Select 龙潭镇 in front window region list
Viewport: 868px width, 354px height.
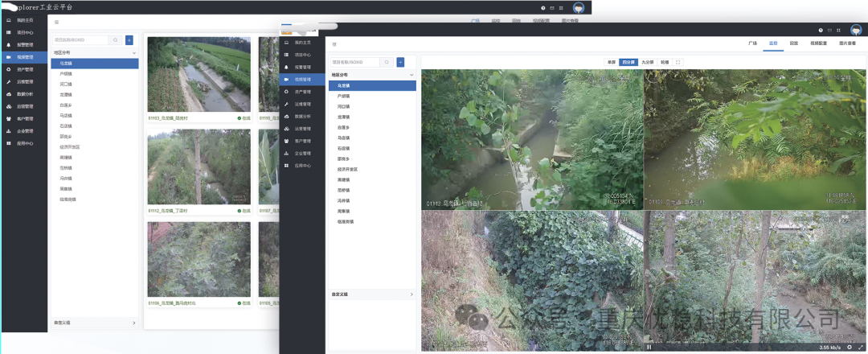coord(344,117)
